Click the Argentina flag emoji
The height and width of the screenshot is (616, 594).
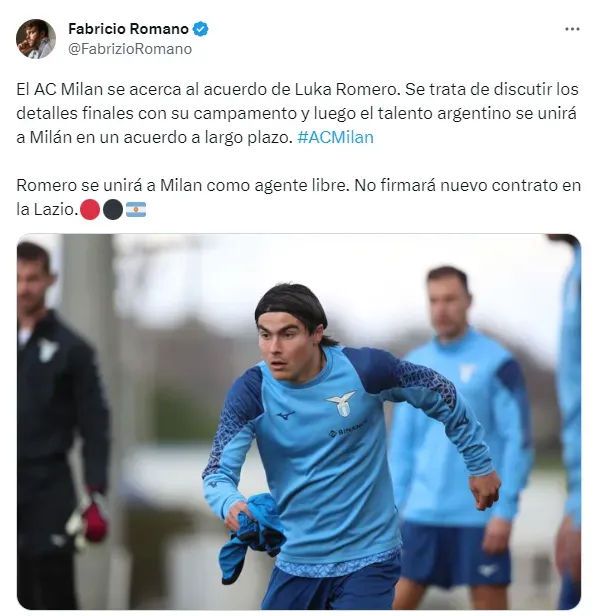[136, 209]
